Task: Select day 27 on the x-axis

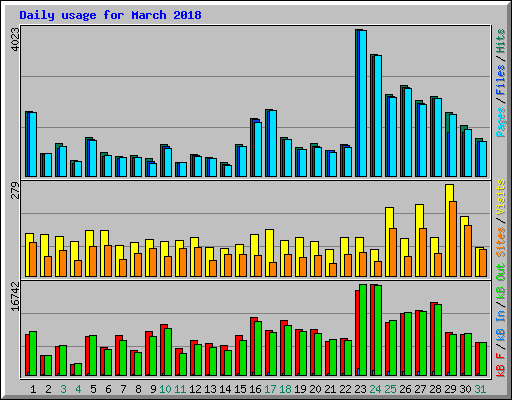Action: click(420, 389)
